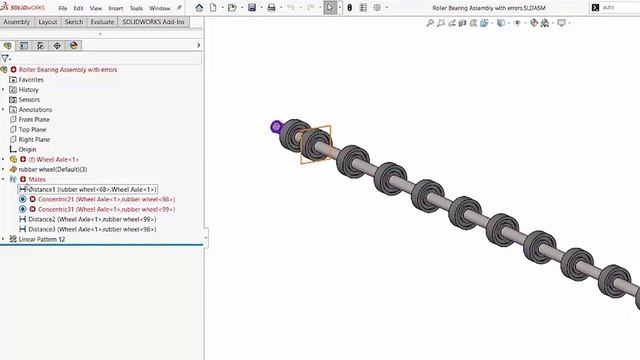Expand the History folder

3,89
